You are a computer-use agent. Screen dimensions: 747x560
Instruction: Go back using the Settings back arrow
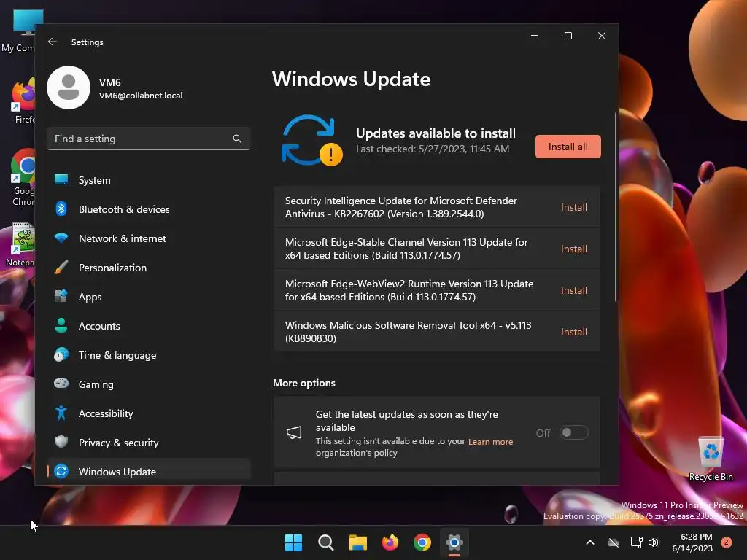point(53,42)
